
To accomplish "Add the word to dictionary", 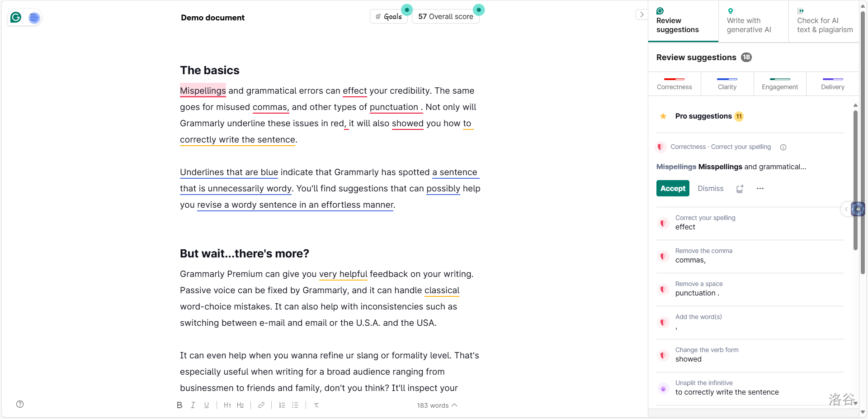I will coord(740,189).
